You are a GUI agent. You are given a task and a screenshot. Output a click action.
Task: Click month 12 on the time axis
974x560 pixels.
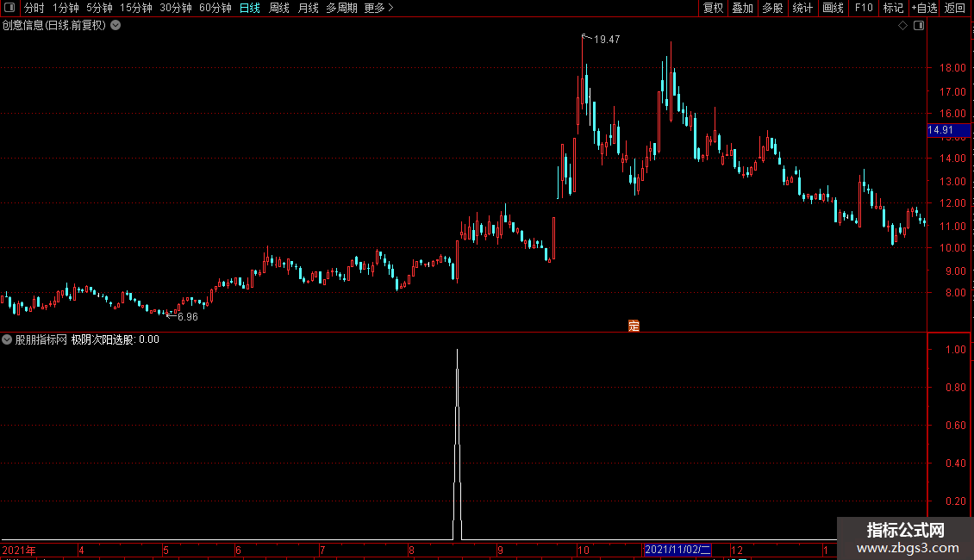(x=737, y=550)
